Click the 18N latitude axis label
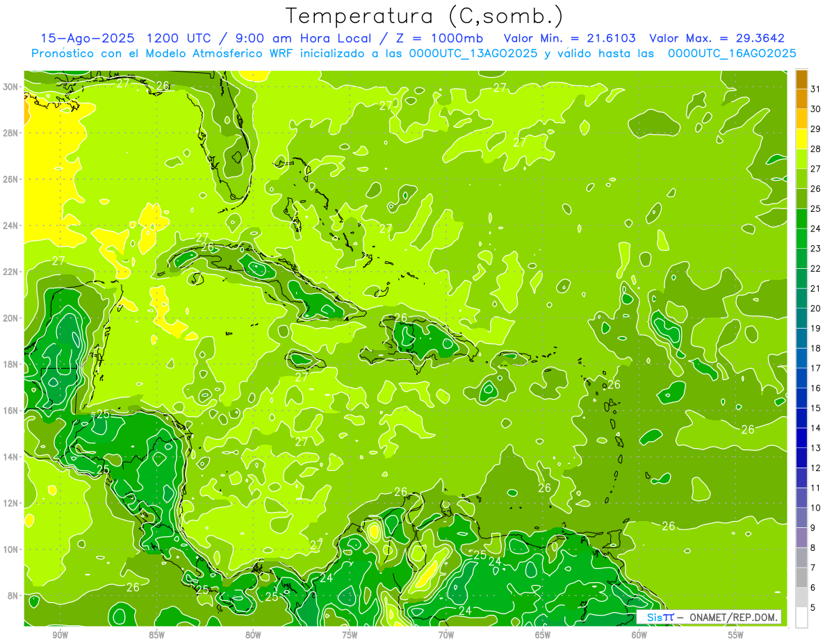 pos(10,364)
